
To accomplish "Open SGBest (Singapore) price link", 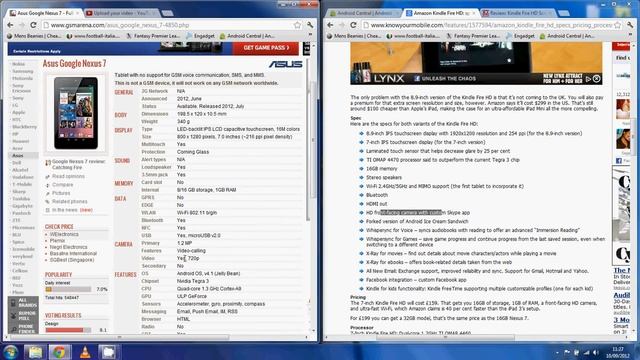I will (72, 260).
